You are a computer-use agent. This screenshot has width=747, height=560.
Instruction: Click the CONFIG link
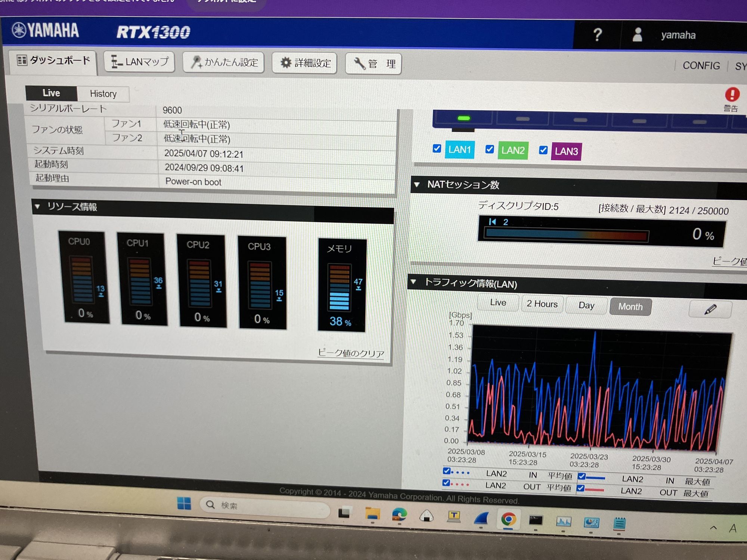point(701,66)
